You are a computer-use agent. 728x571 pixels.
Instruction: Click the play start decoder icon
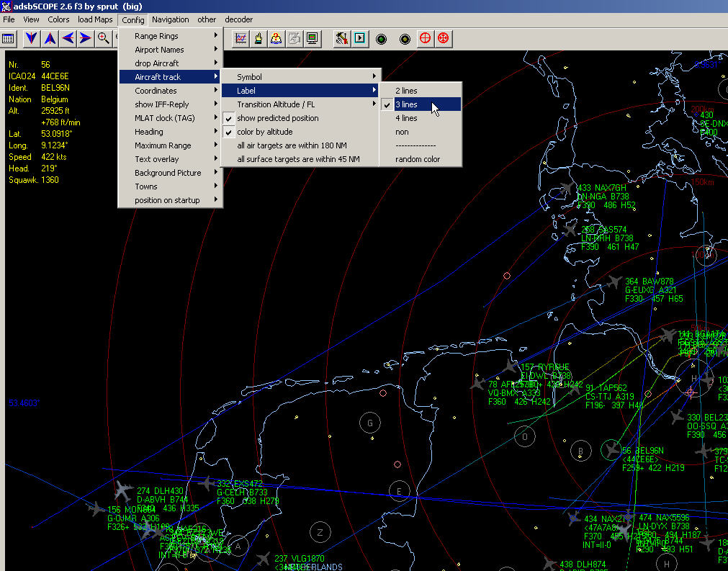360,39
